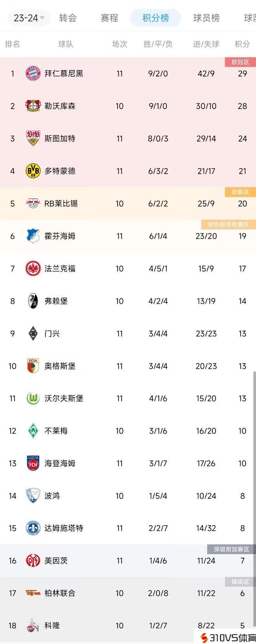256x644 pixels.
Task: Click the vertical scrollbar on the right
Action: pos(254,466)
